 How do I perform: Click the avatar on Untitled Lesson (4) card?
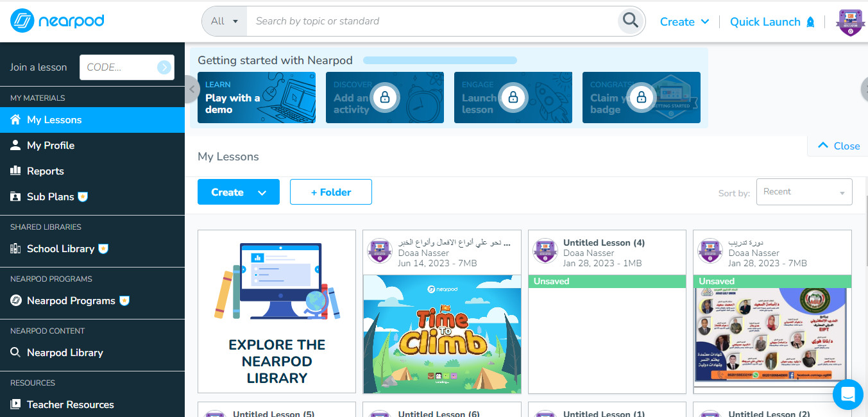point(545,251)
